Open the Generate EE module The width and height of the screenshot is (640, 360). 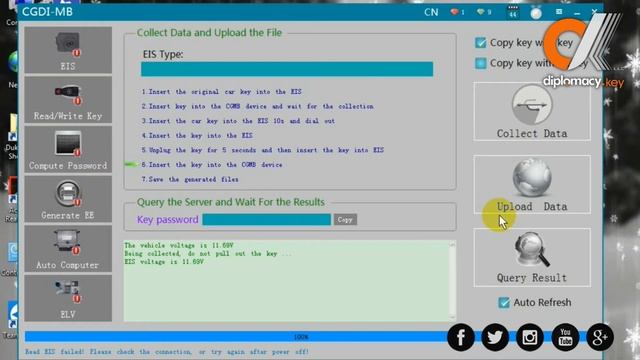(x=68, y=199)
